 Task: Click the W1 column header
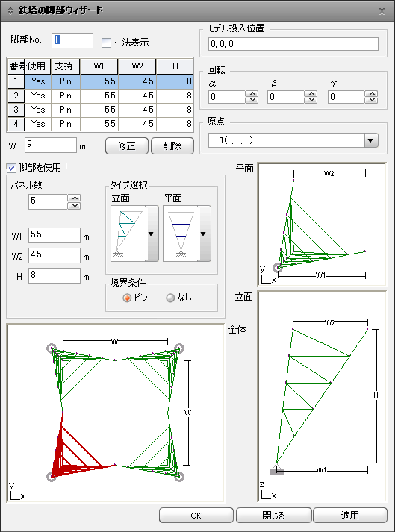coord(99,66)
